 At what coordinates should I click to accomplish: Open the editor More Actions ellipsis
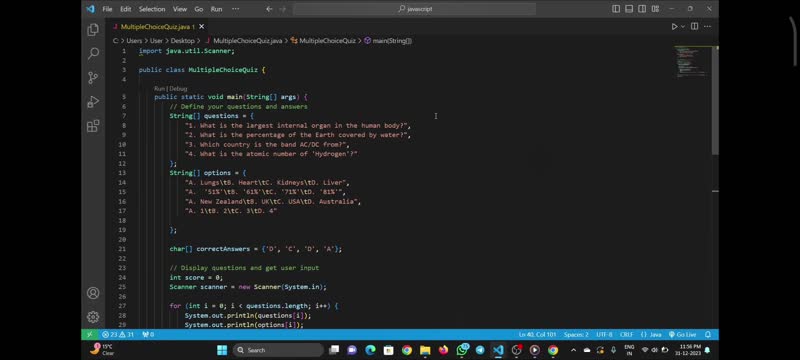(708, 27)
